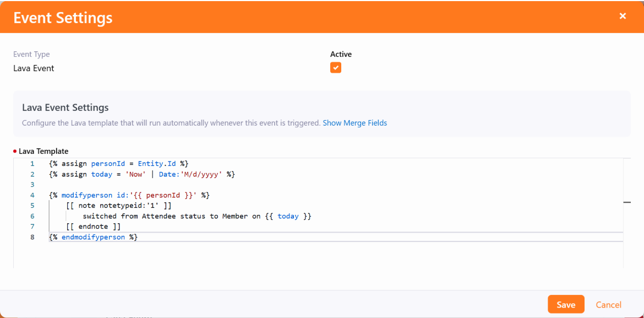The image size is (644, 318).
Task: Click the Lava Template field label
Action: [x=43, y=151]
